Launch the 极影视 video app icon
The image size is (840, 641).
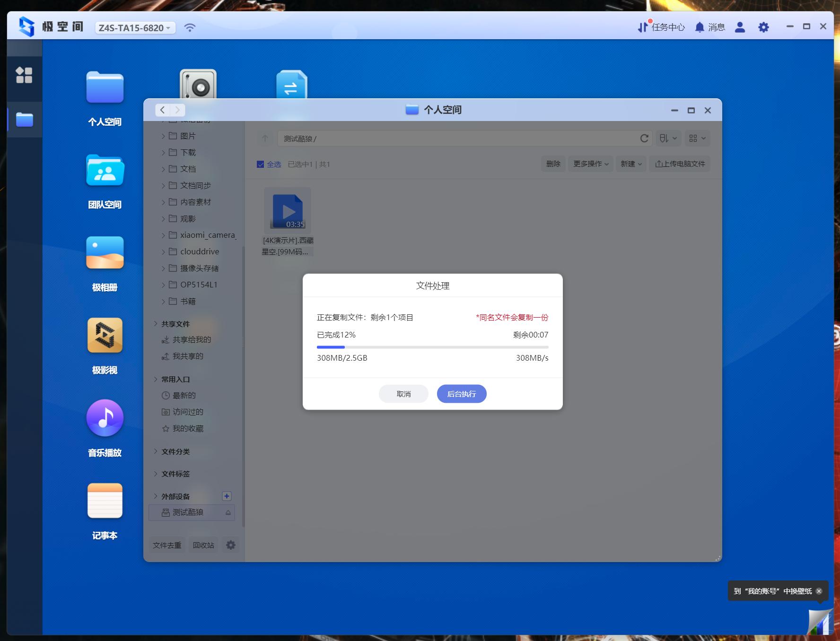click(105, 335)
